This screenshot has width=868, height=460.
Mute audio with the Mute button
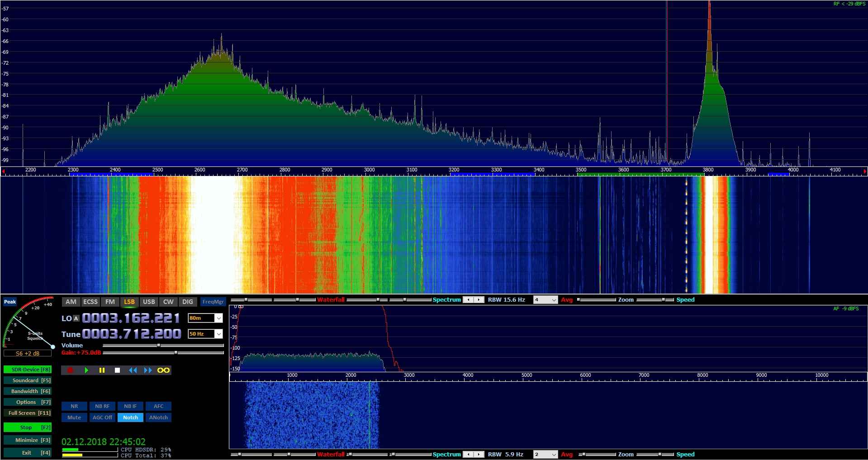pos(74,417)
